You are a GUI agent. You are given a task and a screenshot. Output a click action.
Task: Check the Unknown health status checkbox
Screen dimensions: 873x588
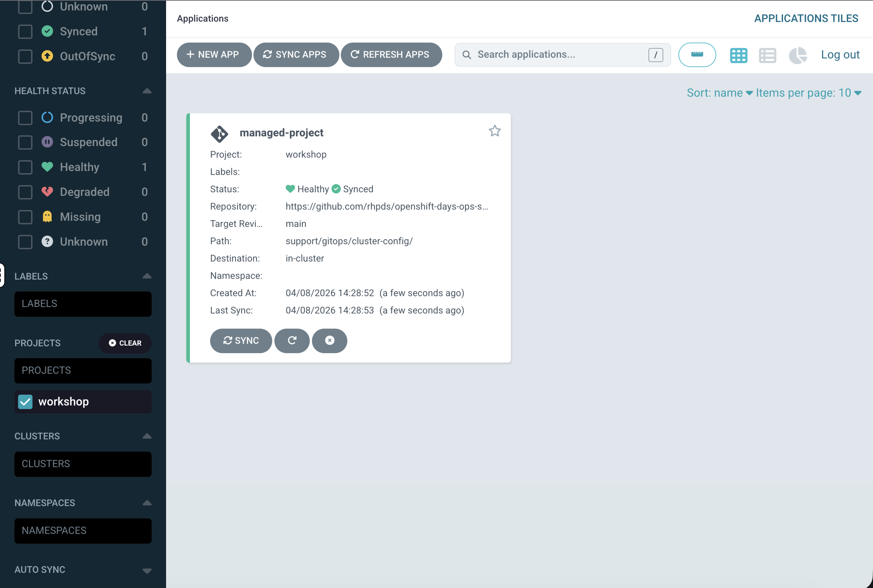(x=25, y=242)
